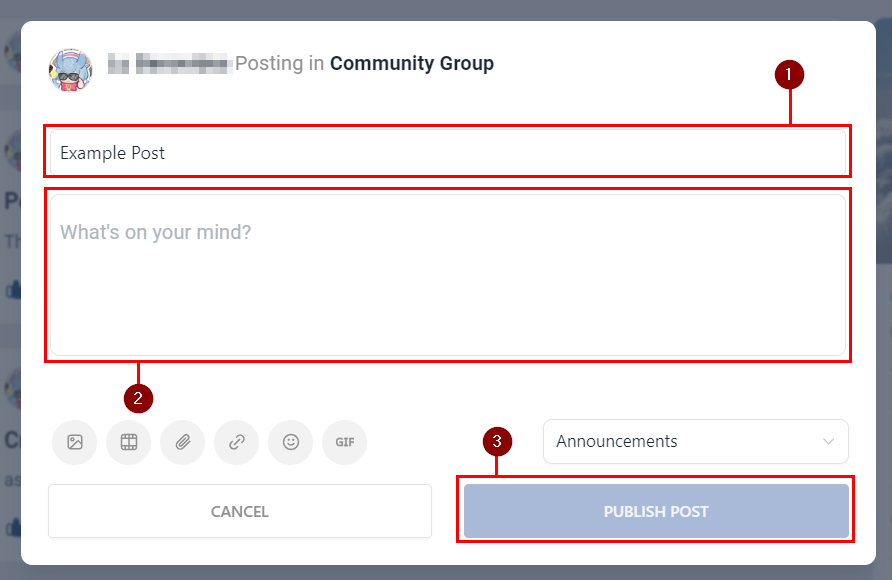The height and width of the screenshot is (580, 892).
Task: Add a video with the film icon
Action: pyautogui.click(x=128, y=442)
